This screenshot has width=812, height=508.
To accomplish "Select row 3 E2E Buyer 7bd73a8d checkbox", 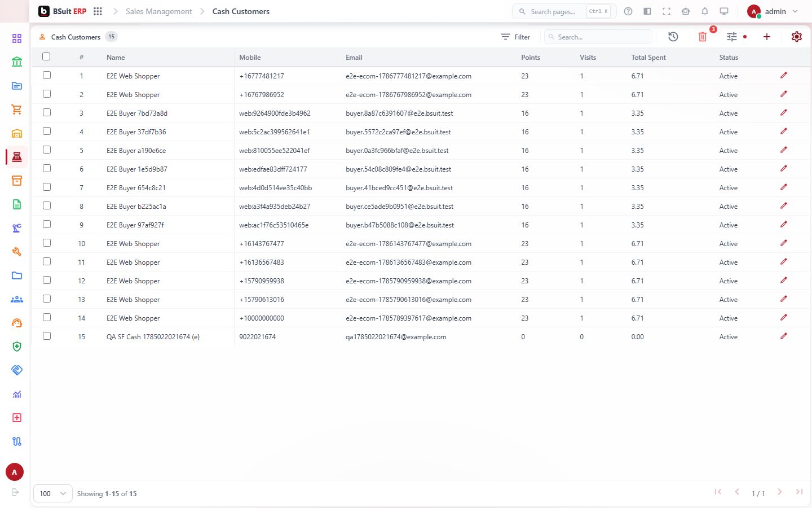I will (x=47, y=112).
